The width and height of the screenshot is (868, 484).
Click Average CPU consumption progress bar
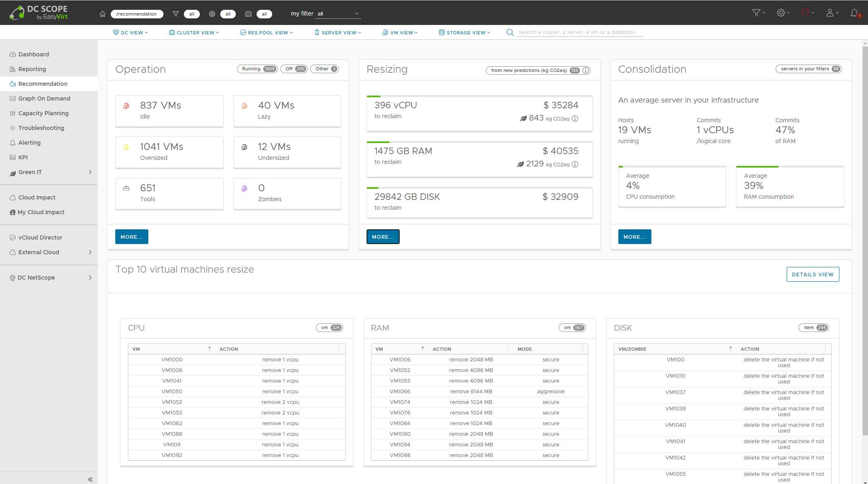672,167
